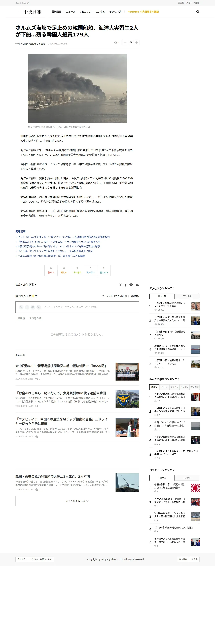Open 社会・文化 記事 section arrow link

(x=26, y=285)
